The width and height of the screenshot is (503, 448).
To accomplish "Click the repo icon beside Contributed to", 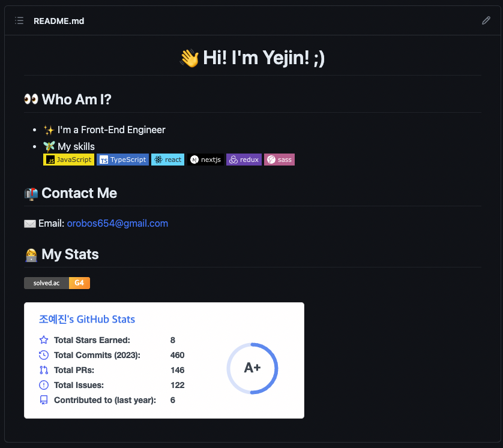I will click(x=44, y=400).
